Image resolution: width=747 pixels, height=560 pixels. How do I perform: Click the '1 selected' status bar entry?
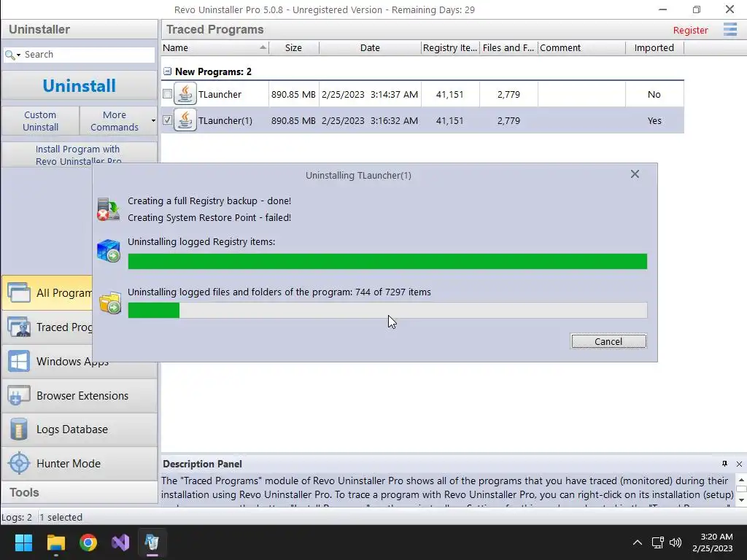click(61, 517)
